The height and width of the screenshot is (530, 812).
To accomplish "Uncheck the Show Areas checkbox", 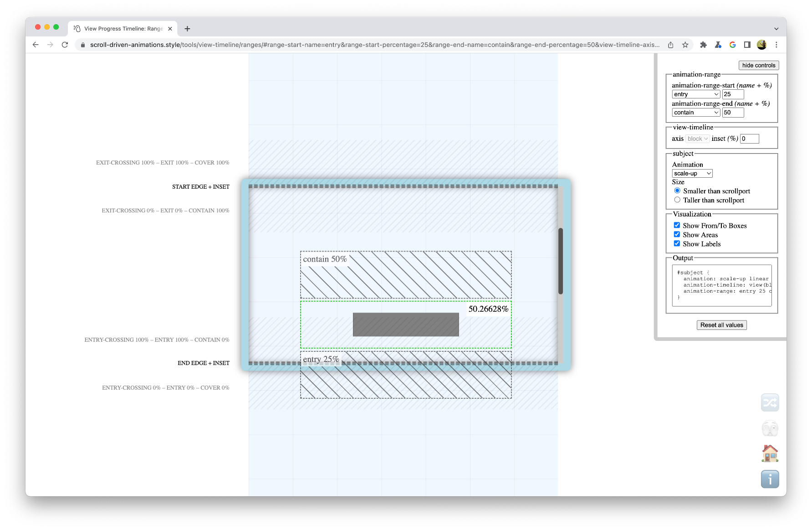I will [x=677, y=234].
